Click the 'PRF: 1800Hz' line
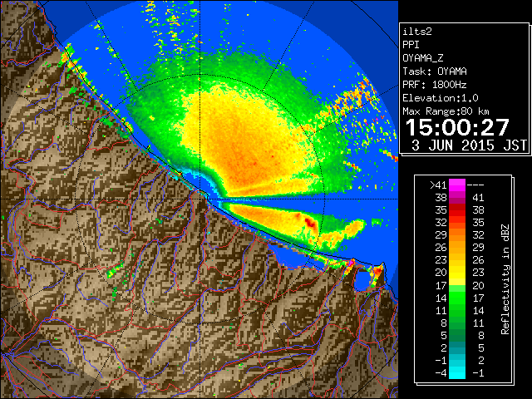 pyautogui.click(x=435, y=85)
